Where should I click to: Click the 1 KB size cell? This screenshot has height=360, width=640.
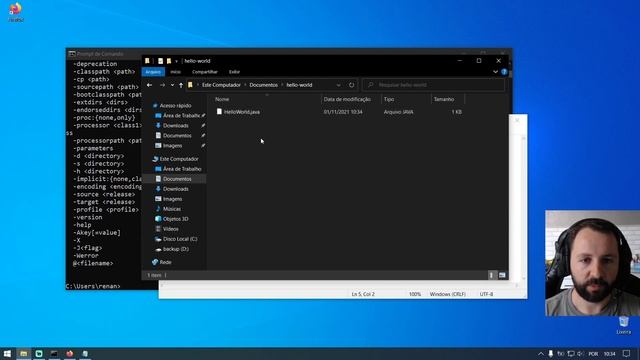(x=457, y=112)
